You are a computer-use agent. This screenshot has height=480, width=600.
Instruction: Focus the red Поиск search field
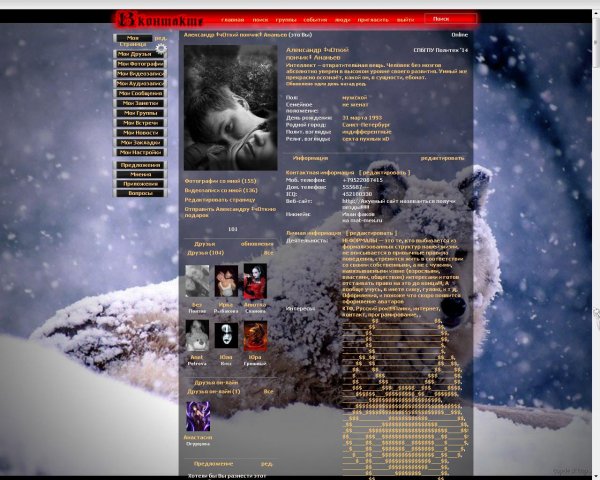click(450, 19)
